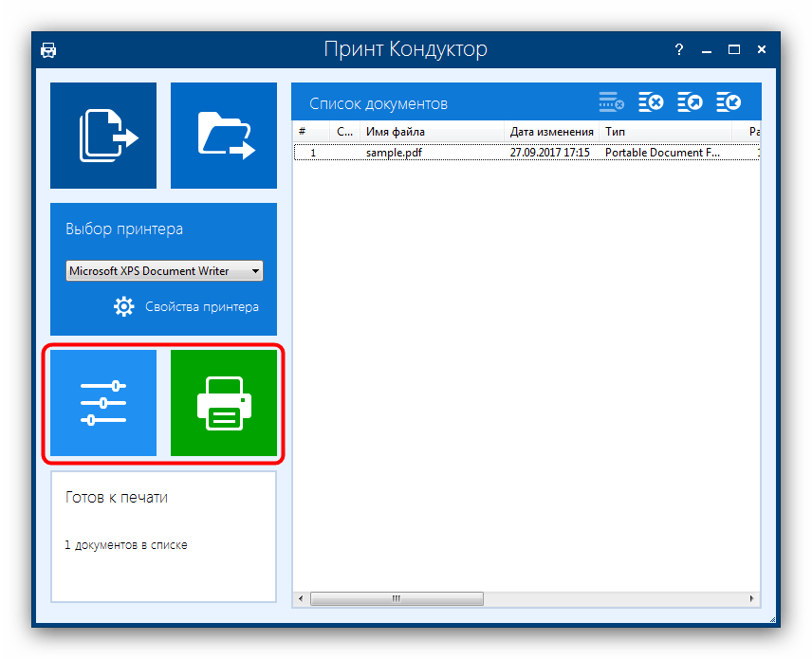Open 'Свойства принтера' link
This screenshot has width=812, height=659.
(201, 306)
